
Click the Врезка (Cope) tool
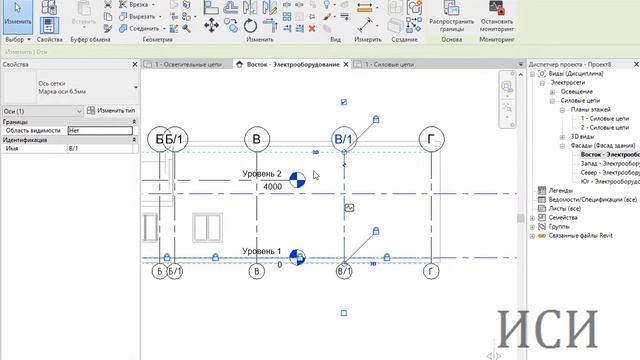click(138, 5)
